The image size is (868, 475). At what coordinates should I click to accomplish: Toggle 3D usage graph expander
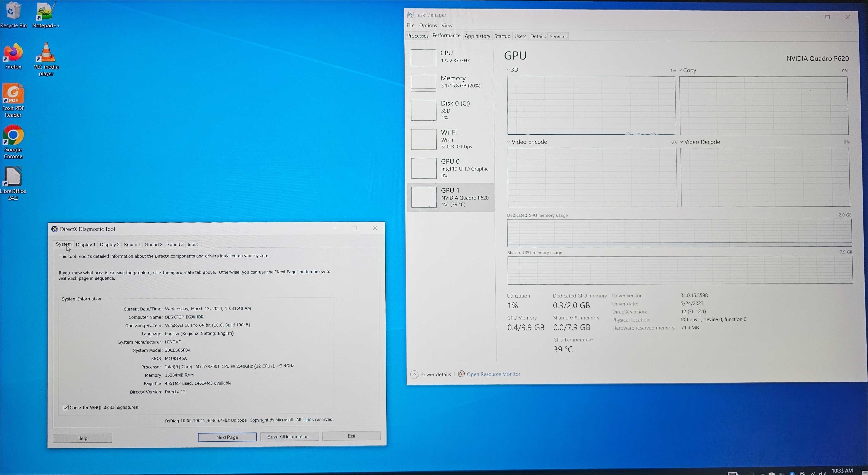[x=508, y=70]
